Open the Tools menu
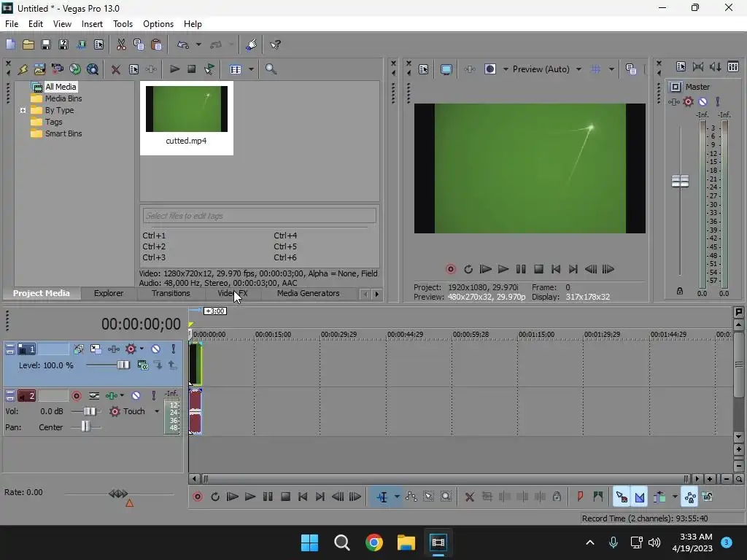747x560 pixels. pyautogui.click(x=123, y=24)
